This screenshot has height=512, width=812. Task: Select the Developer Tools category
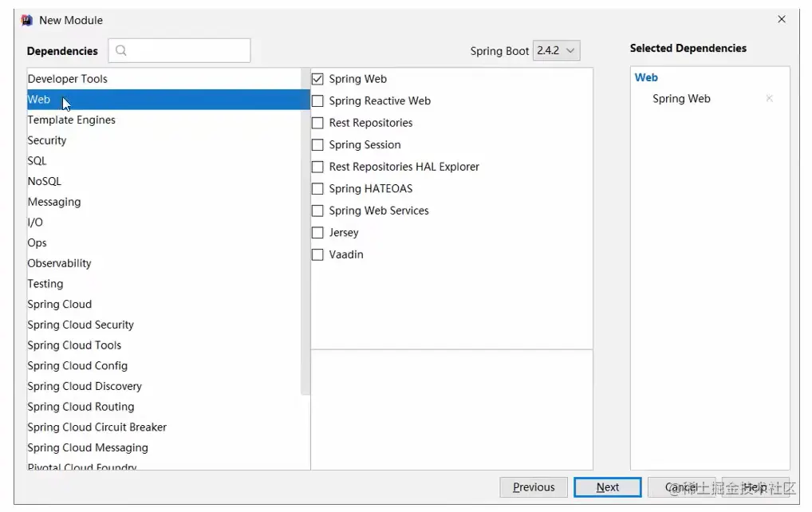point(68,79)
